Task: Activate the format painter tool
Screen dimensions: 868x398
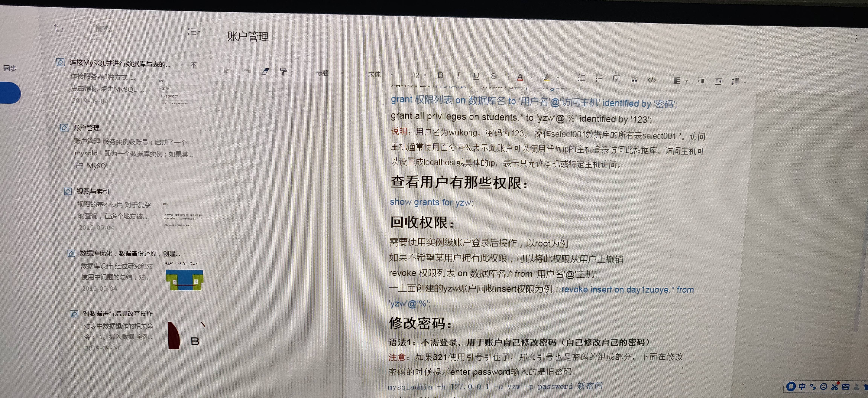Action: pyautogui.click(x=283, y=72)
